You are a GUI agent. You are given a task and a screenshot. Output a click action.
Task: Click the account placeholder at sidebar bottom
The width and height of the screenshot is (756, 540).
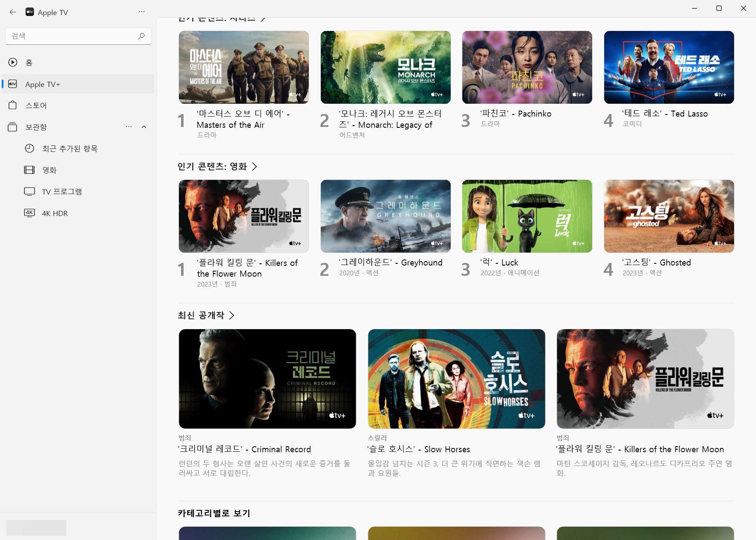coord(36,528)
